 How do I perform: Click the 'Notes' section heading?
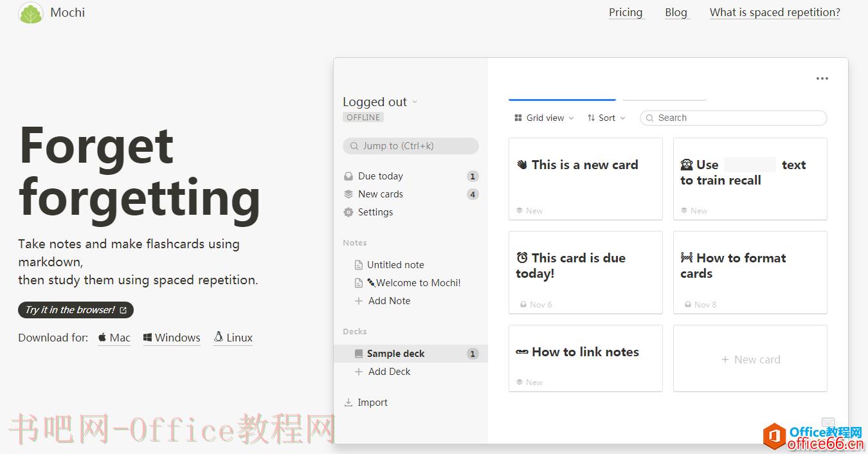click(355, 243)
